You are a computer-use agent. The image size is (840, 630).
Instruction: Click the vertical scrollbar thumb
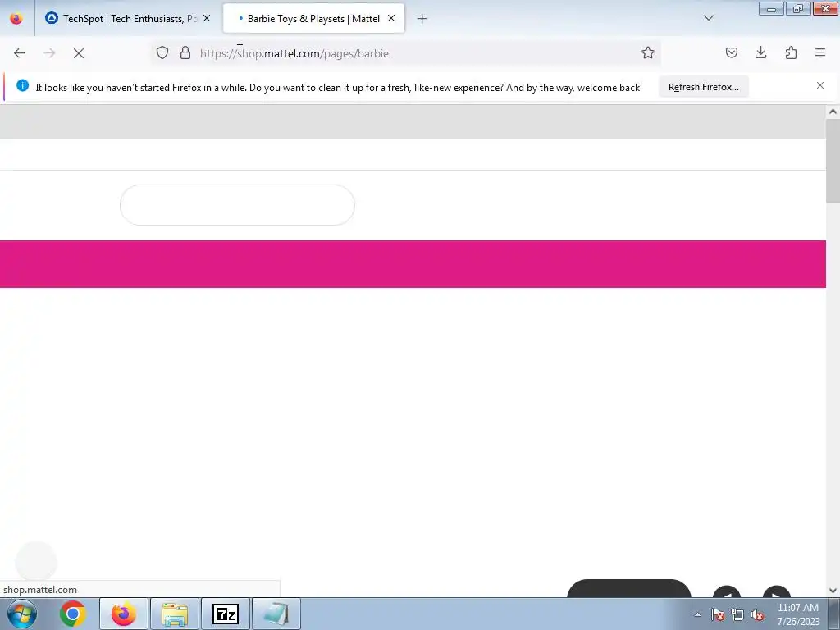tap(833, 161)
